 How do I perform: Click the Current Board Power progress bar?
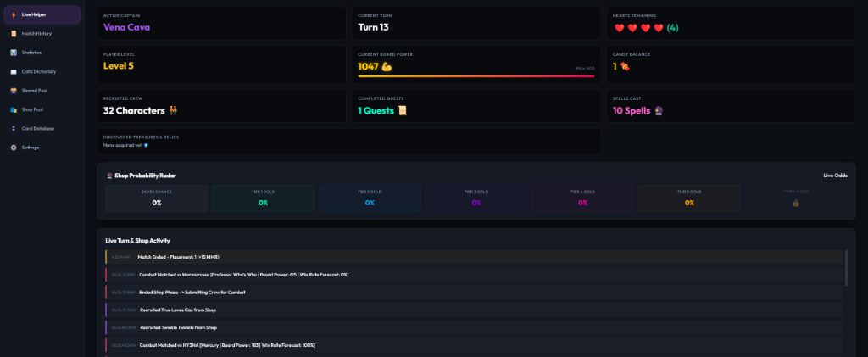476,75
